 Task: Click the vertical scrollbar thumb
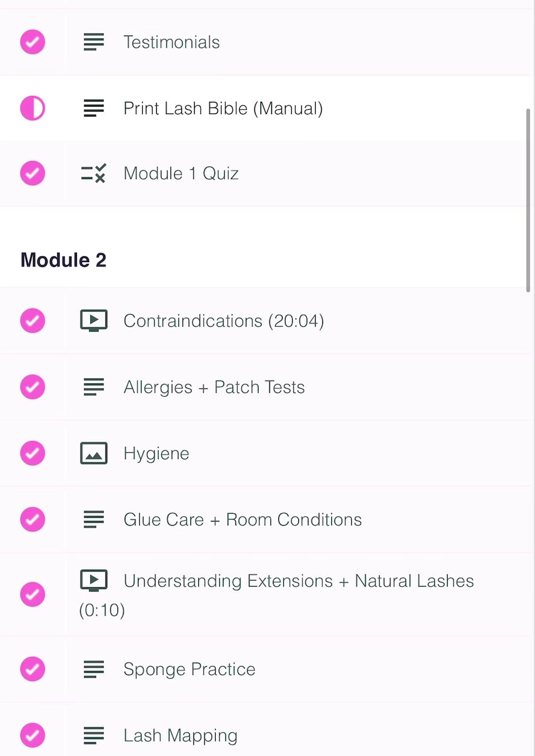tap(528, 199)
